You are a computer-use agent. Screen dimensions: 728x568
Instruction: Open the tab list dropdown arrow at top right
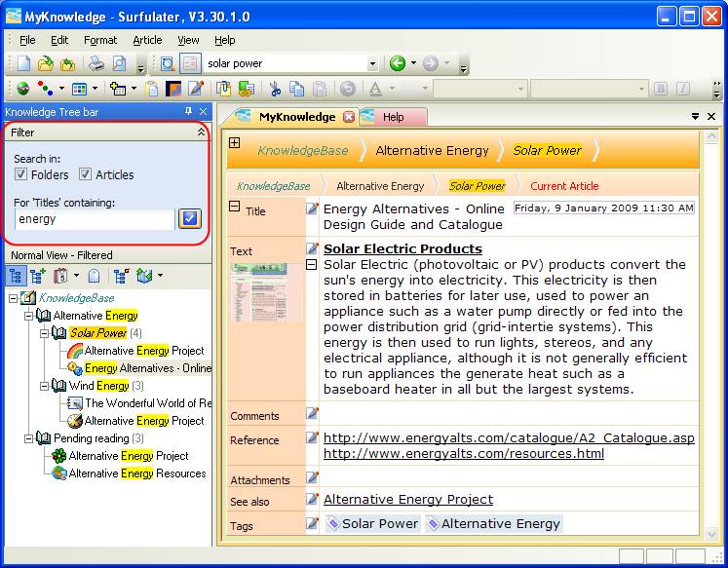[x=695, y=117]
